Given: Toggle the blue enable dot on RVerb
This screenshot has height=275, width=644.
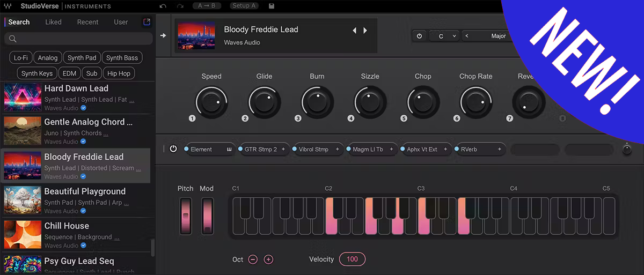Looking at the screenshot, I should (457, 149).
